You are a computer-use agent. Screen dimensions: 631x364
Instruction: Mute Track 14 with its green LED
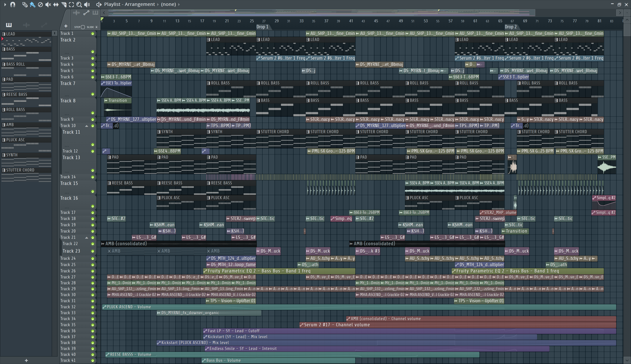[x=93, y=177]
